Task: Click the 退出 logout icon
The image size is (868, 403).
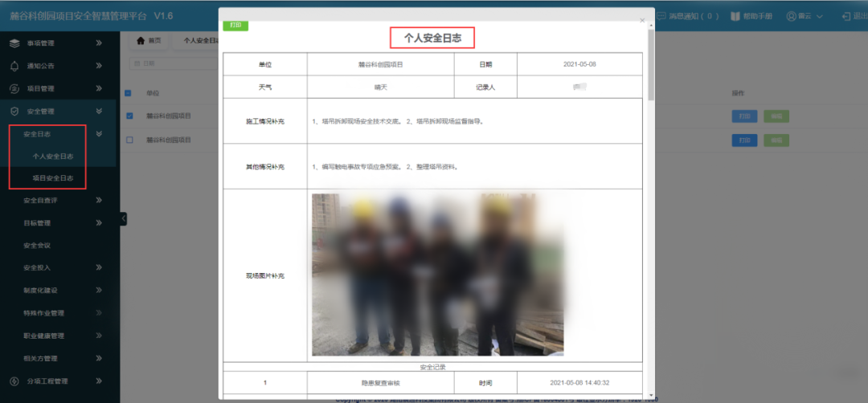Action: (x=845, y=16)
